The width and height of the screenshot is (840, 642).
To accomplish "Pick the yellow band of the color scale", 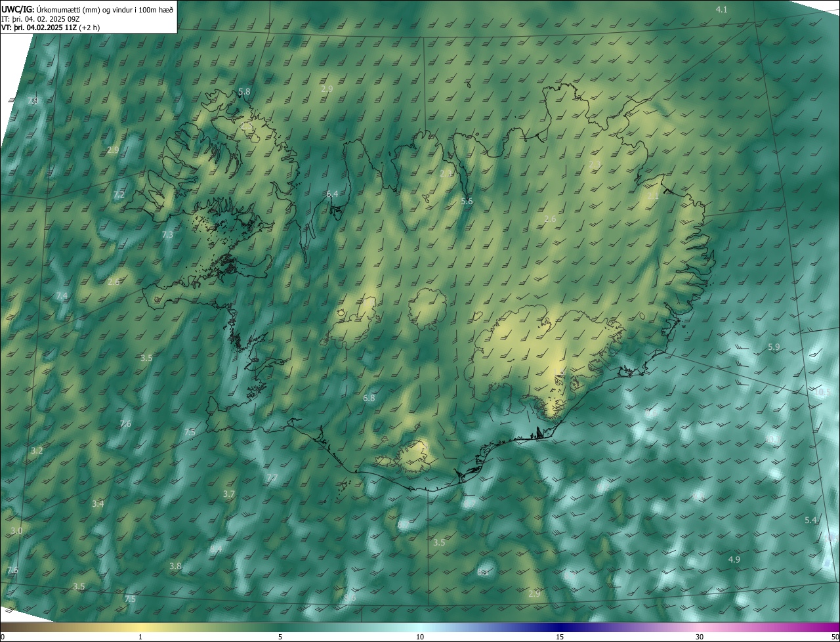I will click(x=140, y=627).
